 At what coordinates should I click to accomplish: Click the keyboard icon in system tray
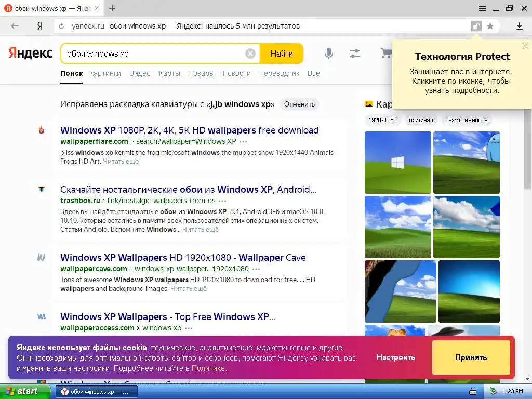pyautogui.click(x=473, y=392)
